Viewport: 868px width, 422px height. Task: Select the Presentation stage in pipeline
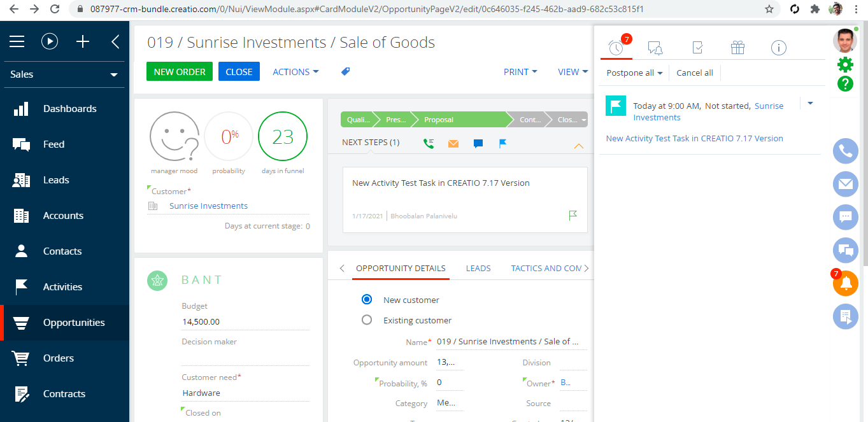(395, 120)
